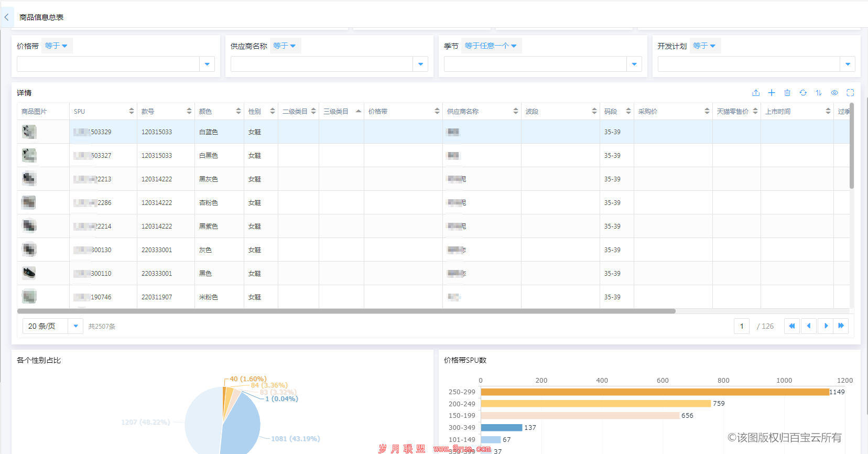Screen dimensions: 868x454
Task: Sort by 三级类目 ascending arrow
Action: pyautogui.click(x=359, y=111)
